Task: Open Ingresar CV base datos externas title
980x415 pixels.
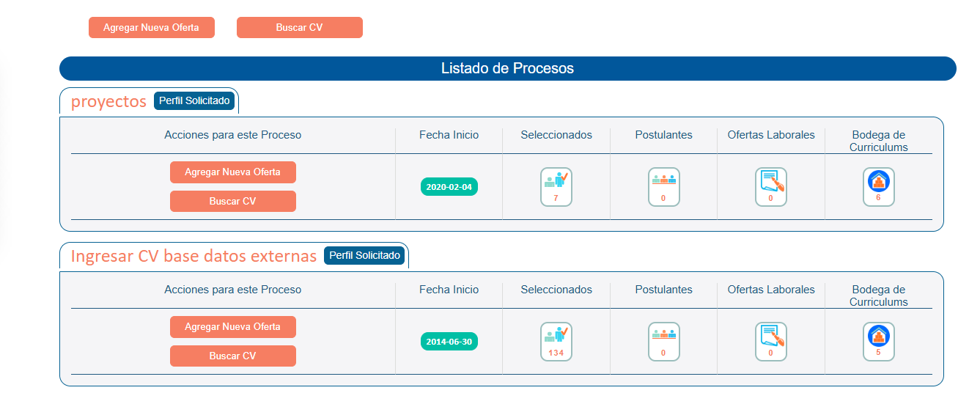Action: click(x=194, y=257)
